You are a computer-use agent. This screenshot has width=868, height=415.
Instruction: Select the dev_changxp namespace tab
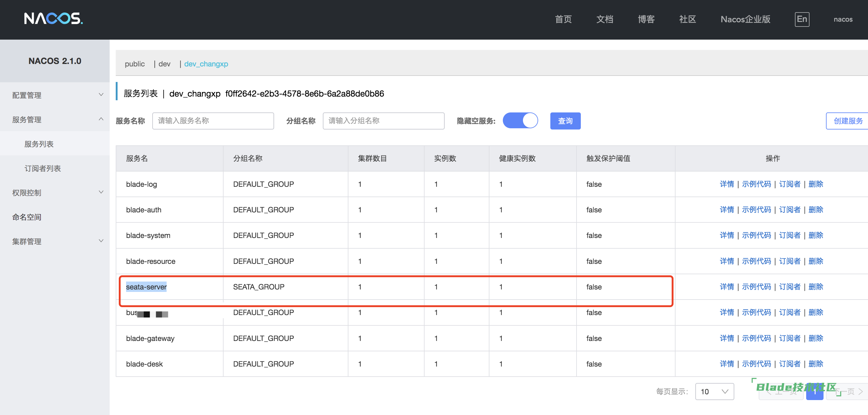tap(206, 64)
